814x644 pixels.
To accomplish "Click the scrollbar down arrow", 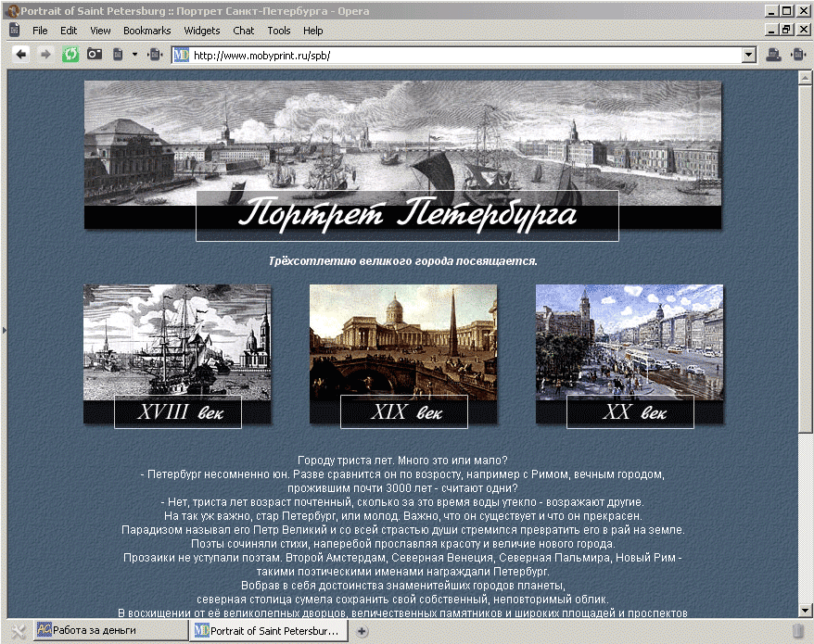I will coord(805,610).
